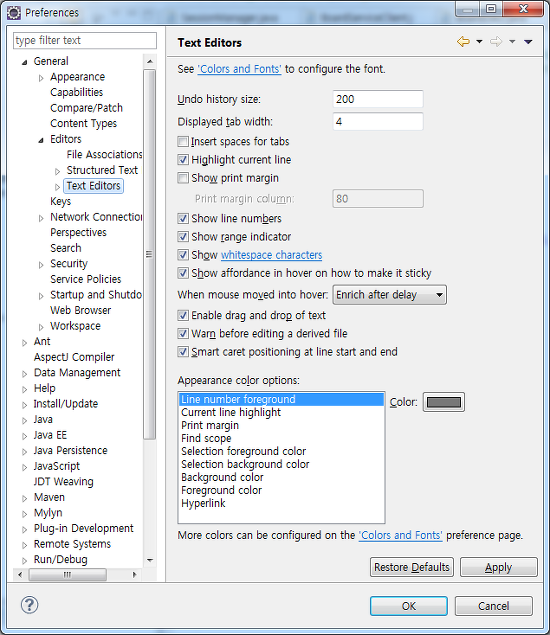Collapse the General tree node
This screenshot has height=635, width=550.
[25, 62]
